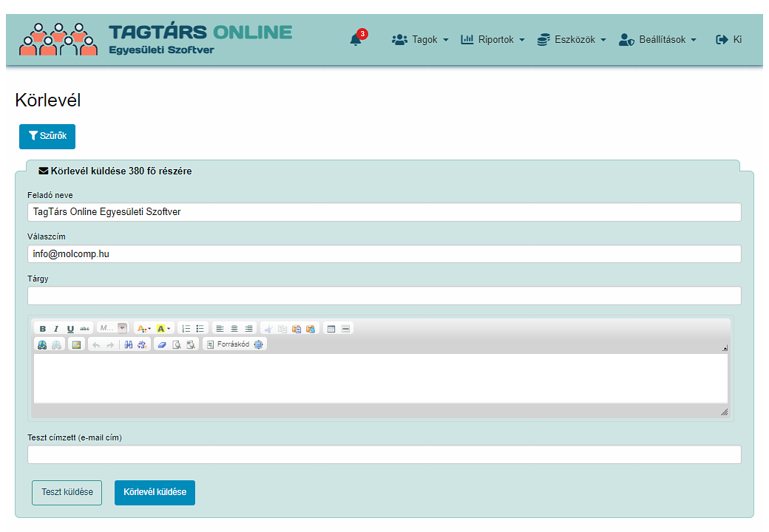Open the Tagok menu
The height and width of the screenshot is (532, 769).
(420, 40)
